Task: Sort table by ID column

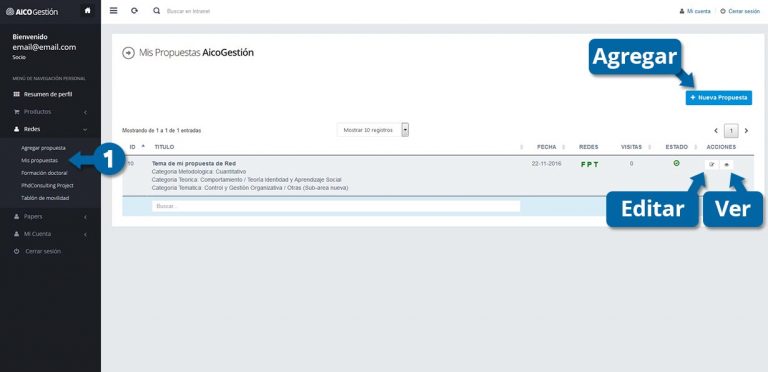Action: pyautogui.click(x=137, y=147)
